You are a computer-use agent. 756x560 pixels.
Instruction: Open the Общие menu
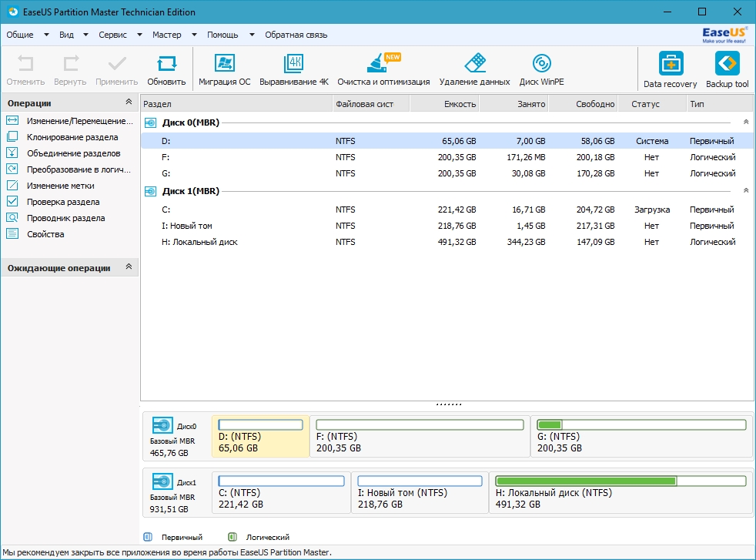[21, 35]
